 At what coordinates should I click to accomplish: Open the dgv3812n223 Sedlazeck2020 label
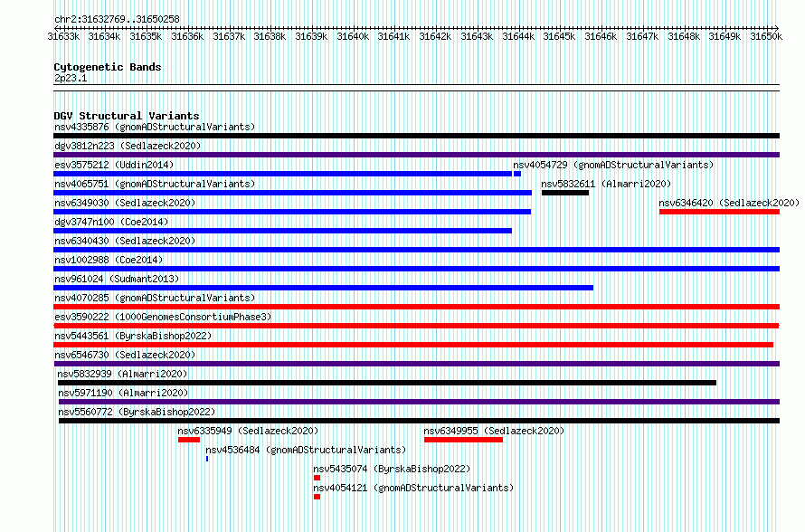tap(128, 146)
